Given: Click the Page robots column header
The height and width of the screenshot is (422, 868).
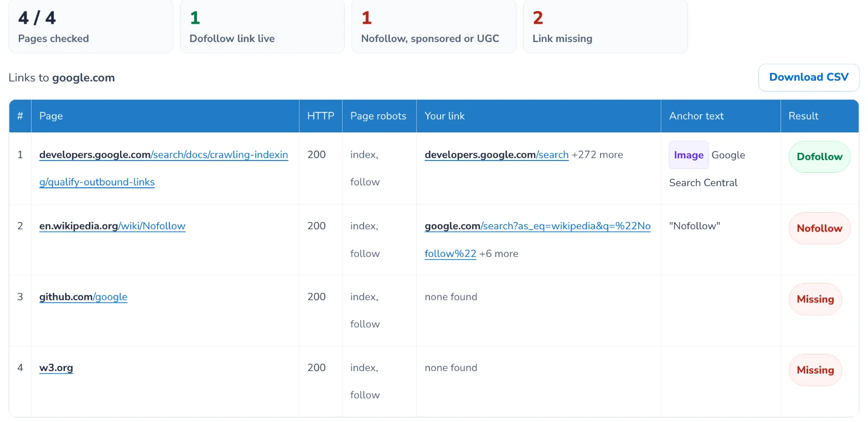Looking at the screenshot, I should [379, 116].
